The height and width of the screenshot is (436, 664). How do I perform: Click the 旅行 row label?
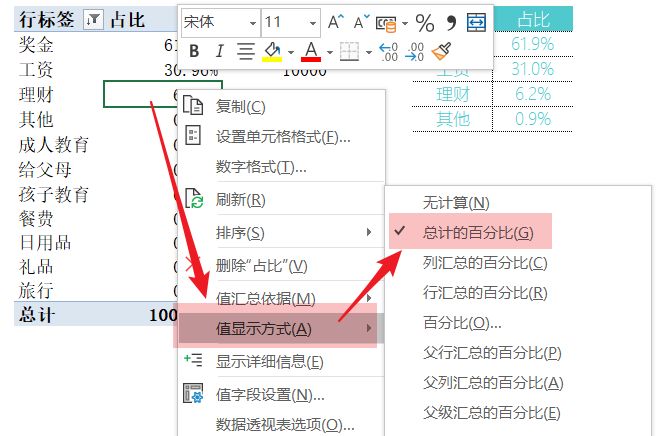[36, 291]
